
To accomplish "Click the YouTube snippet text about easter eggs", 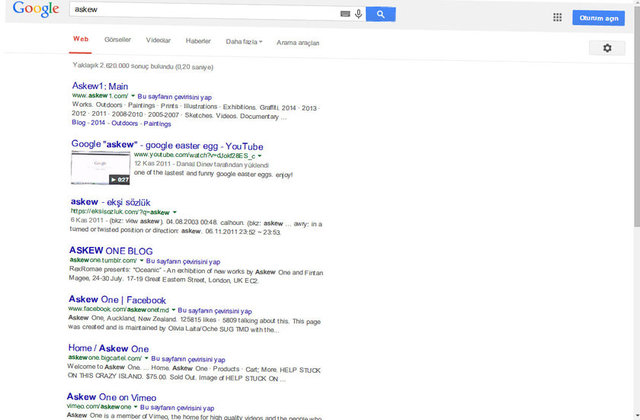I will 213,174.
